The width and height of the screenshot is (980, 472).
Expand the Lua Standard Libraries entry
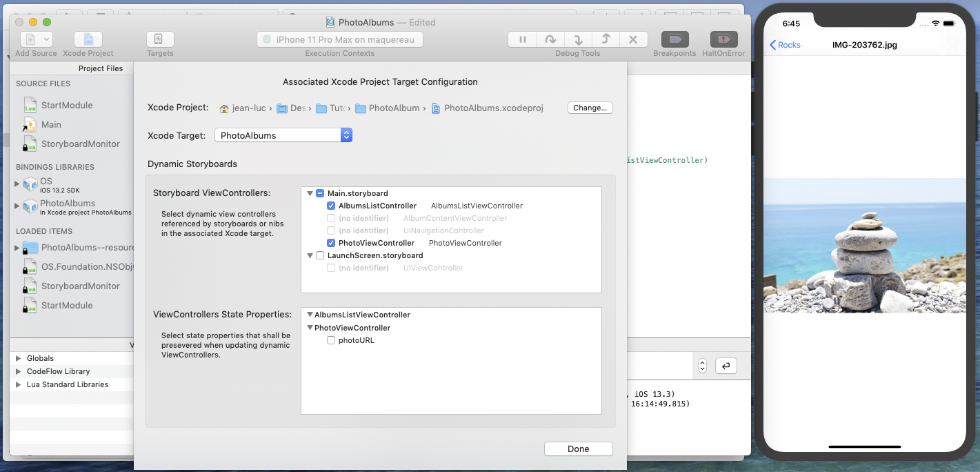18,384
